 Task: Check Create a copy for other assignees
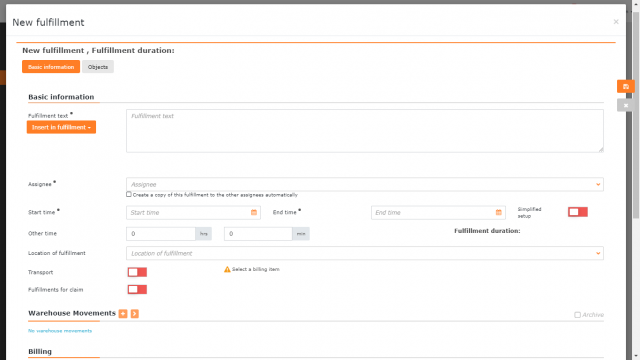129,195
